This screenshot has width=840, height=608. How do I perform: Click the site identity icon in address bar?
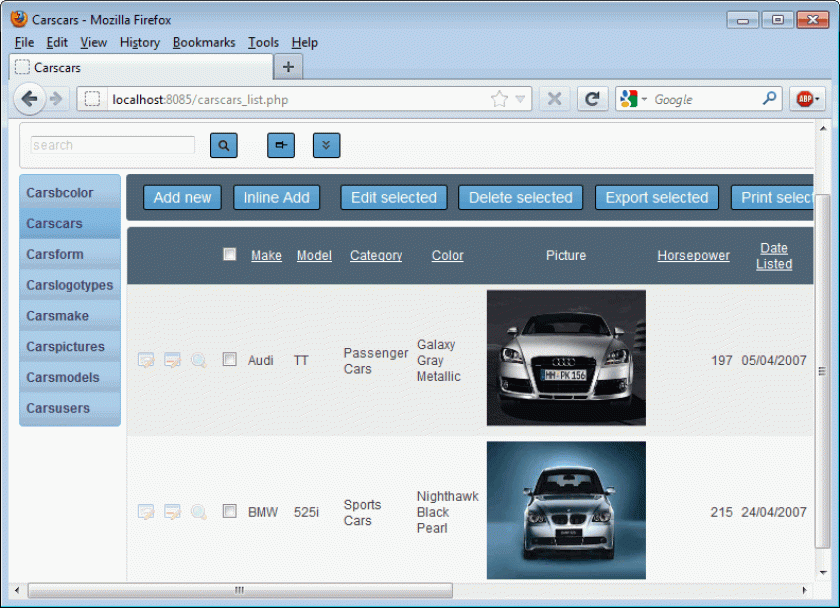(x=92, y=99)
